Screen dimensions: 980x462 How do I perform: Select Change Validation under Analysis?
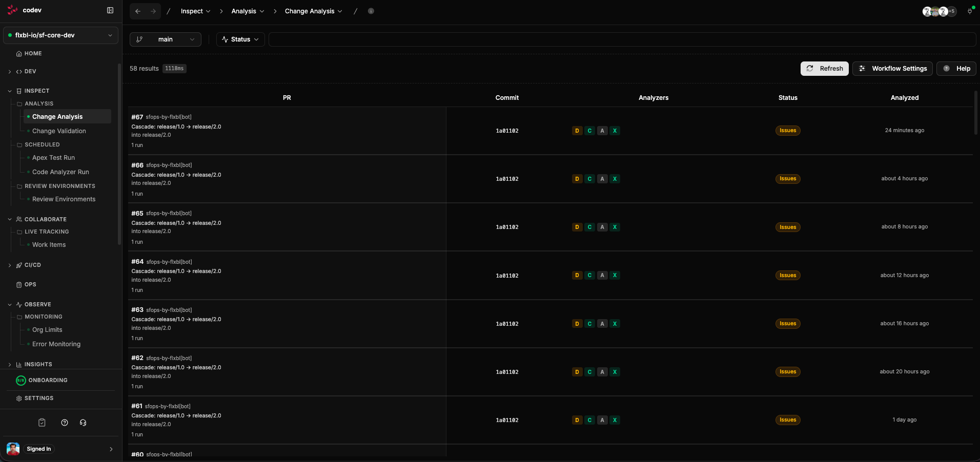coord(59,131)
